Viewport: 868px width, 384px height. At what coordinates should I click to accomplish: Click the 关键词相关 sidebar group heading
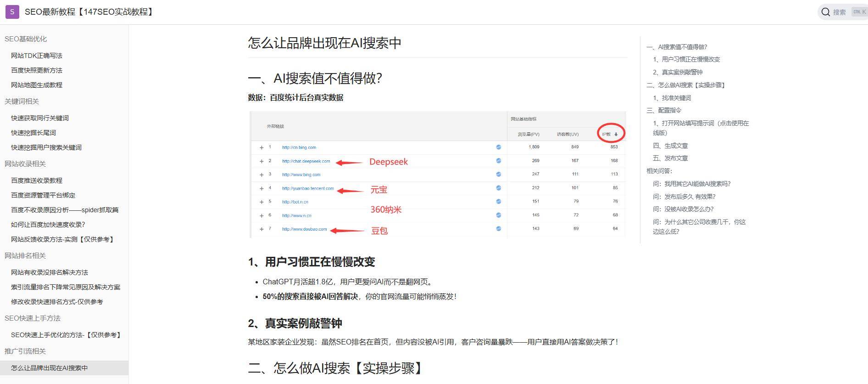[22, 102]
